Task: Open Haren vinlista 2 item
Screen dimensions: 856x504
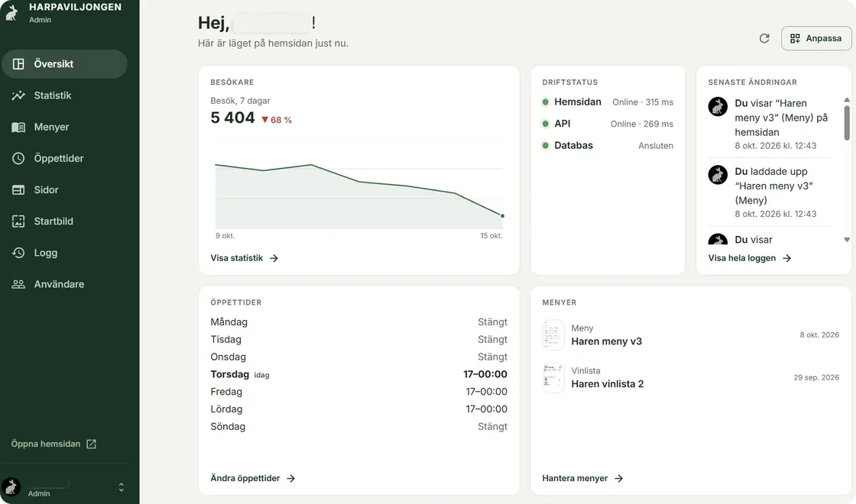Action: [691, 377]
